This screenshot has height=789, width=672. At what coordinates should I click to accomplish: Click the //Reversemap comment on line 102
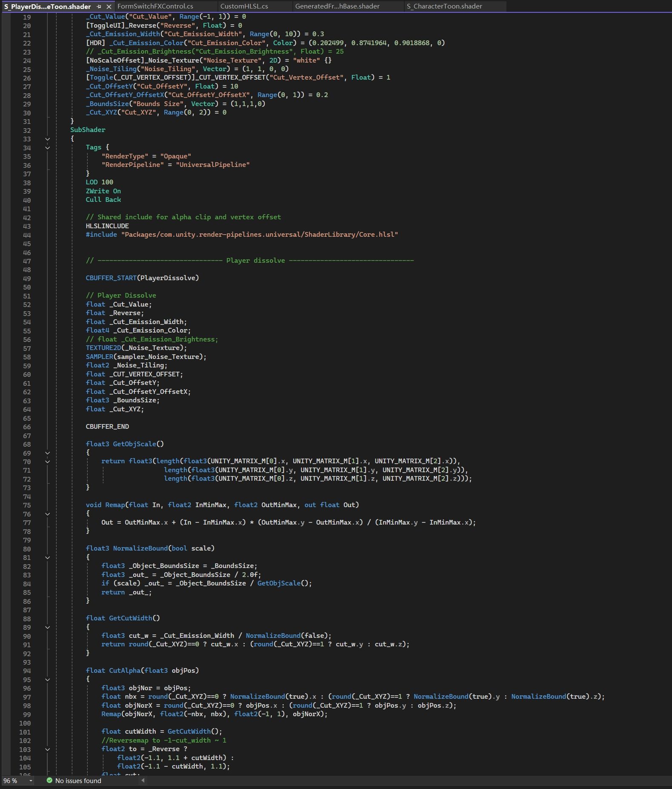(164, 740)
